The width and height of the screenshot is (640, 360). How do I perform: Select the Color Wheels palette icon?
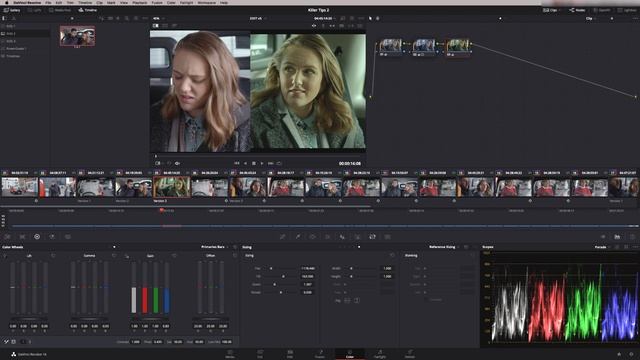pos(37,237)
